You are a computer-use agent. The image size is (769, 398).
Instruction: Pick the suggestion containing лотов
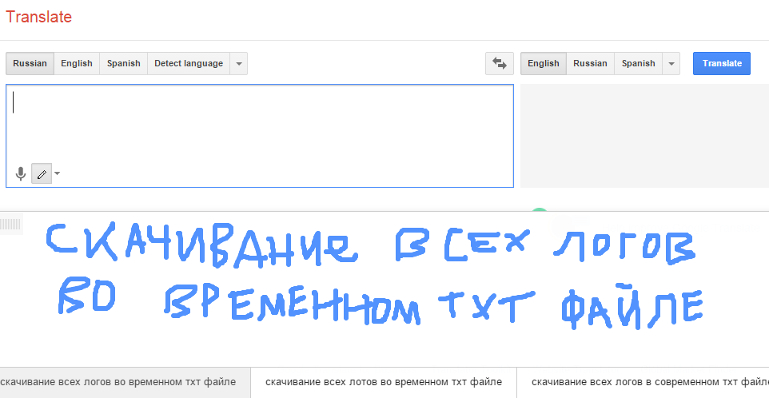pyautogui.click(x=384, y=382)
